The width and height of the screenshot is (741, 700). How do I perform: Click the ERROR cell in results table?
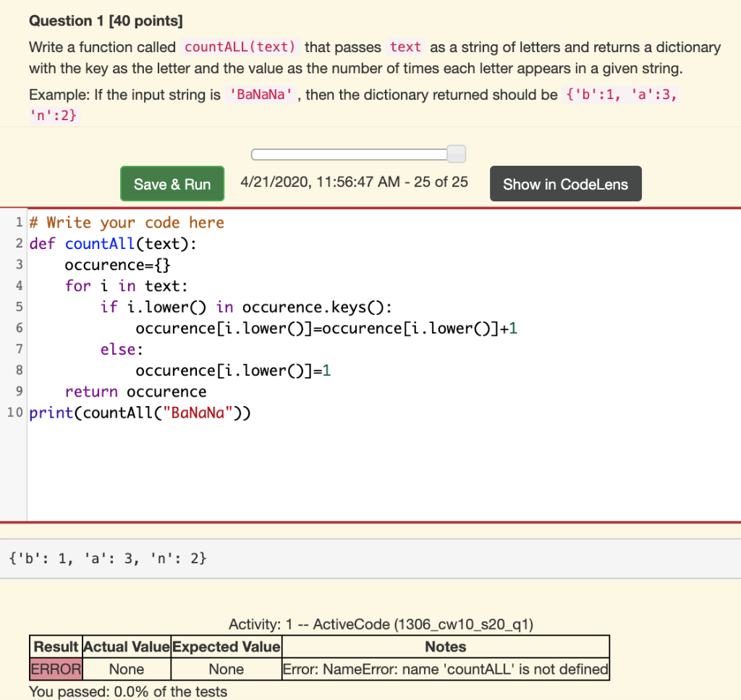55,668
